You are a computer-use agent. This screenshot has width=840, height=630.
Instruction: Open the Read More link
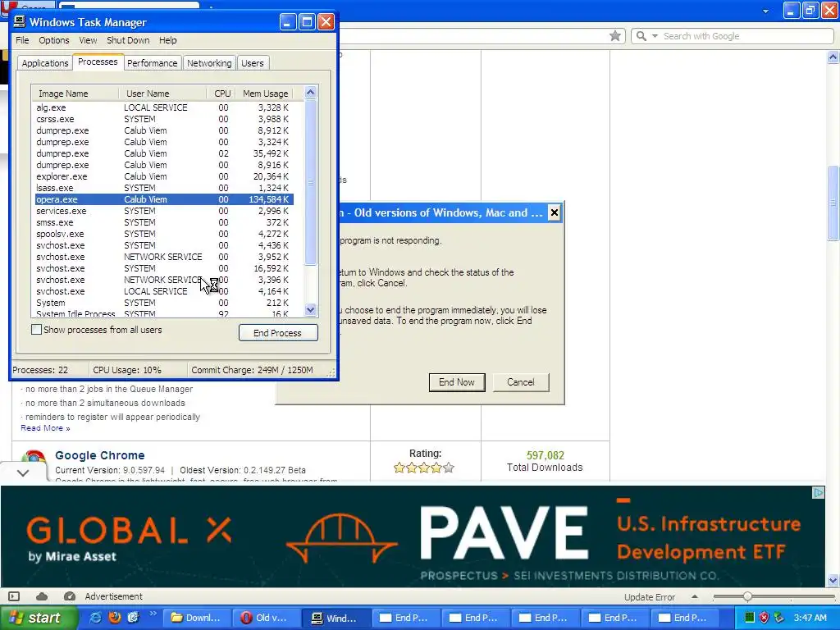[x=45, y=428]
